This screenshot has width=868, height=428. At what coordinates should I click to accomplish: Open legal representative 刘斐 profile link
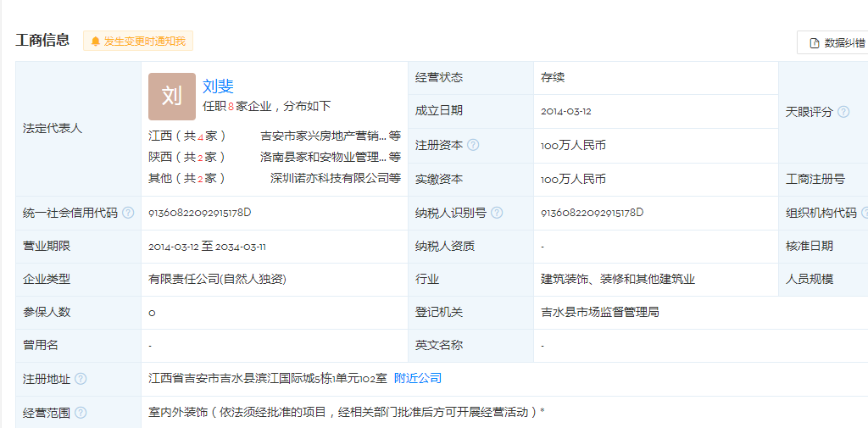pos(218,86)
